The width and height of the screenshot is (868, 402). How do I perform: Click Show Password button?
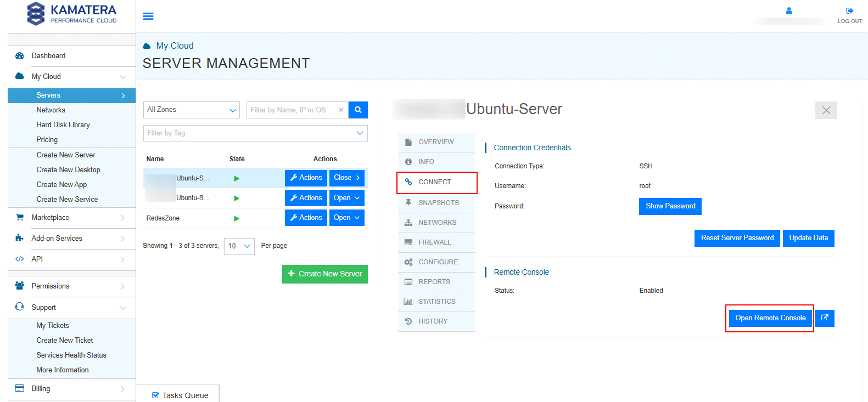pos(670,206)
